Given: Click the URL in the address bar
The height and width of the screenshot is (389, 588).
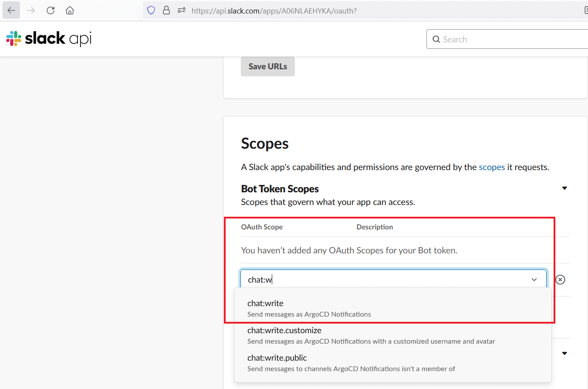Looking at the screenshot, I should click(274, 10).
